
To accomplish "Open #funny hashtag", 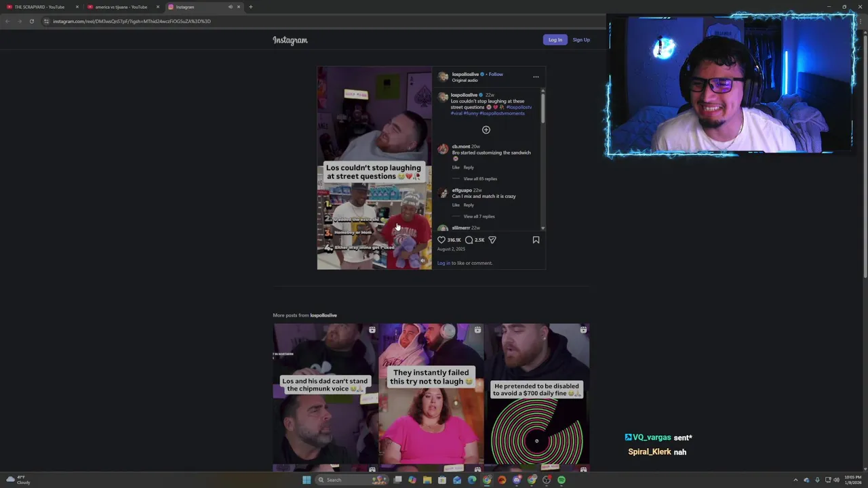I will pyautogui.click(x=471, y=113).
